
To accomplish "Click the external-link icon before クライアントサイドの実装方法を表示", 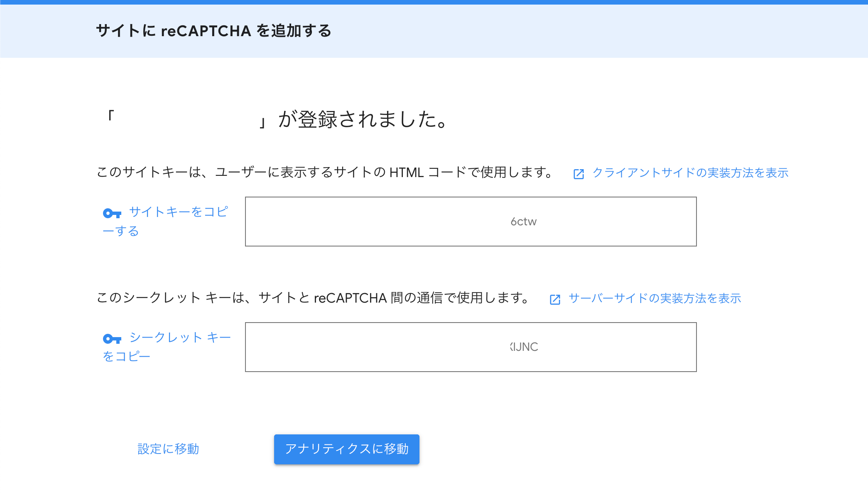I will point(579,174).
